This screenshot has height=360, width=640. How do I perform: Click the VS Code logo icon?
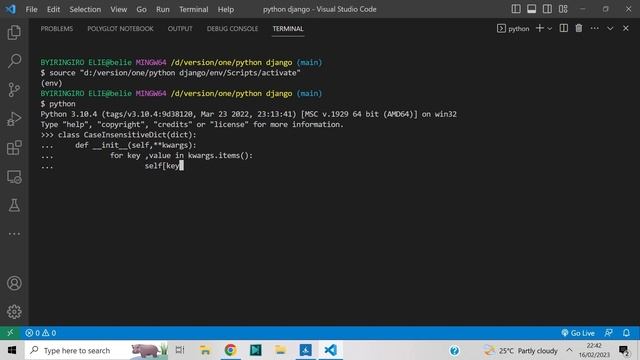(x=10, y=9)
